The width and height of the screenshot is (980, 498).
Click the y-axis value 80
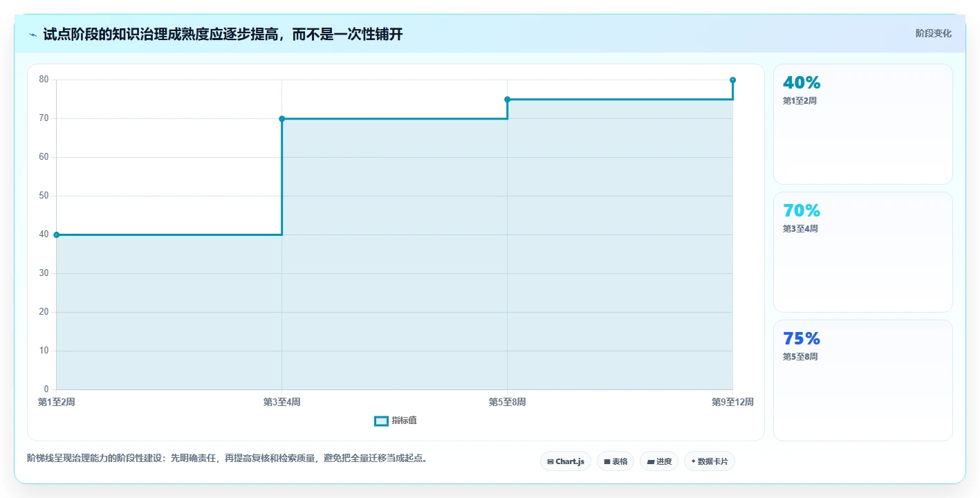[x=44, y=80]
